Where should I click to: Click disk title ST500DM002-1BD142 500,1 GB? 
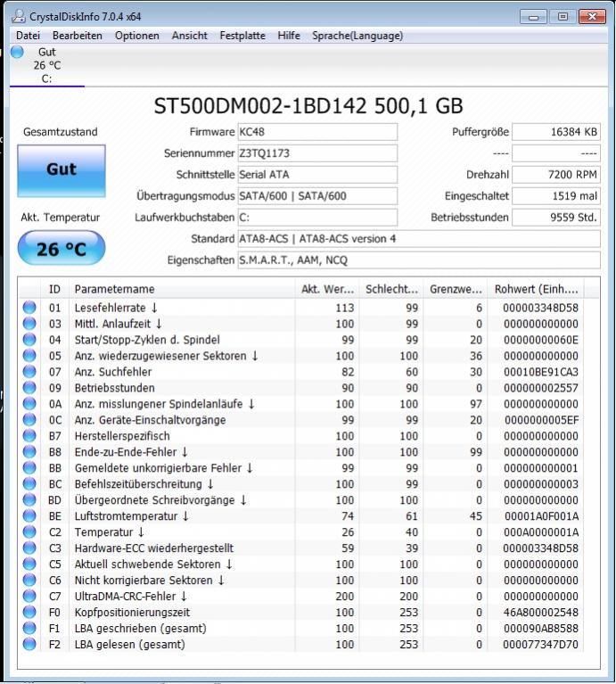pos(308,105)
